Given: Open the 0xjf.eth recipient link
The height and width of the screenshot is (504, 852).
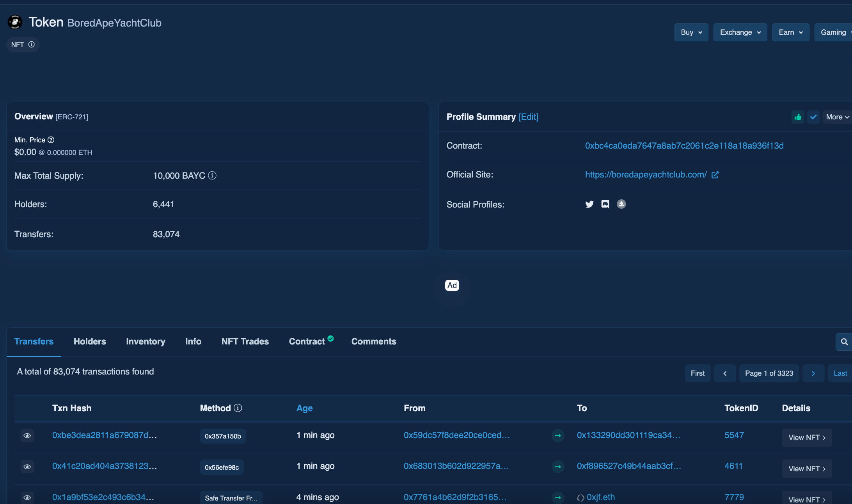Looking at the screenshot, I should click(x=601, y=497).
